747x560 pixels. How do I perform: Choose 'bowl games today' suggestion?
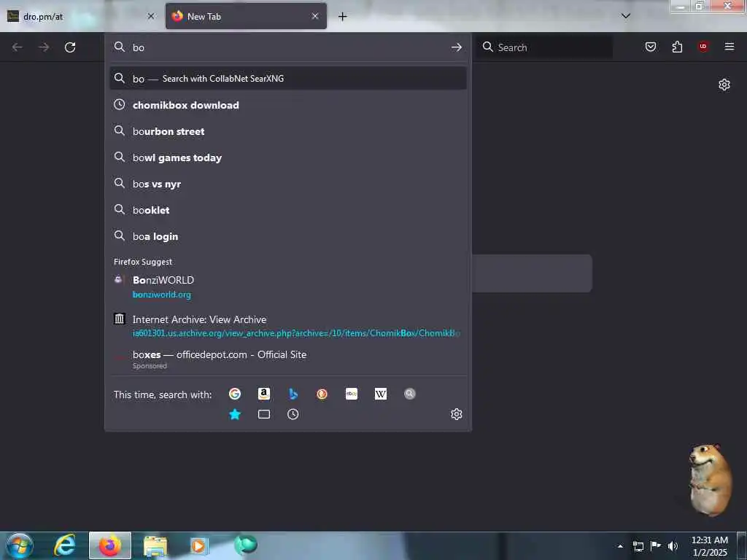[287, 157]
